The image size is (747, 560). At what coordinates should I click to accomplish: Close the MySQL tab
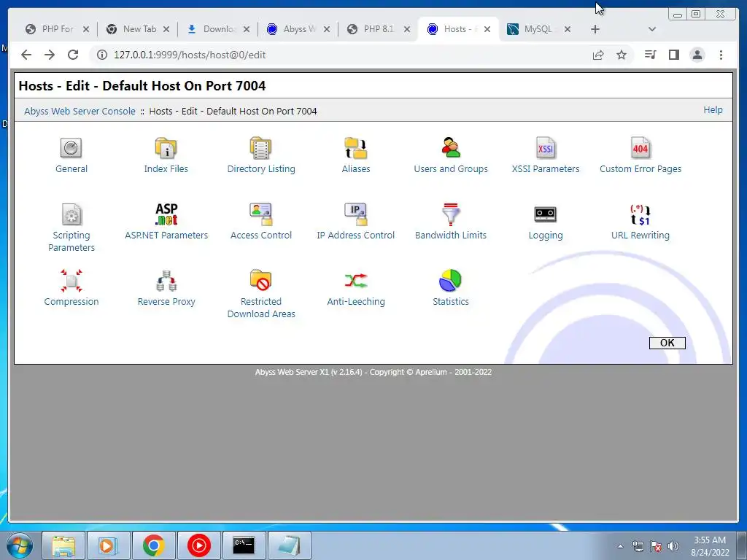click(568, 29)
